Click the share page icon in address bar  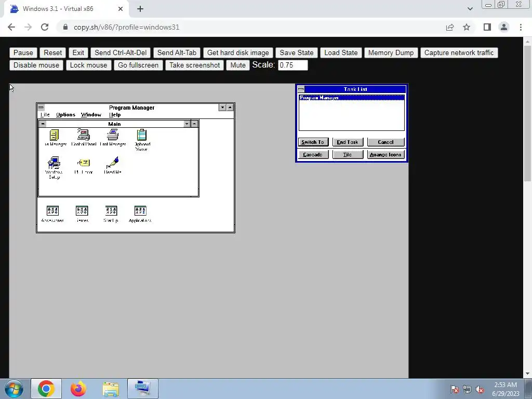coord(450,27)
